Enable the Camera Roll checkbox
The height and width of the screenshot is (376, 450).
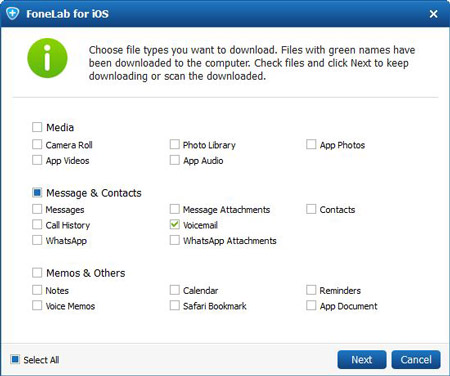point(37,144)
